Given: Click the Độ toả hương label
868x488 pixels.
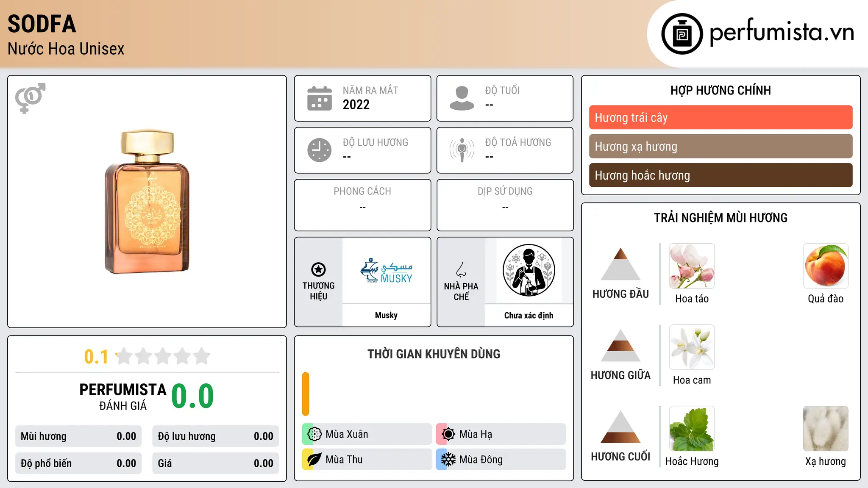Looking at the screenshot, I should (518, 142).
